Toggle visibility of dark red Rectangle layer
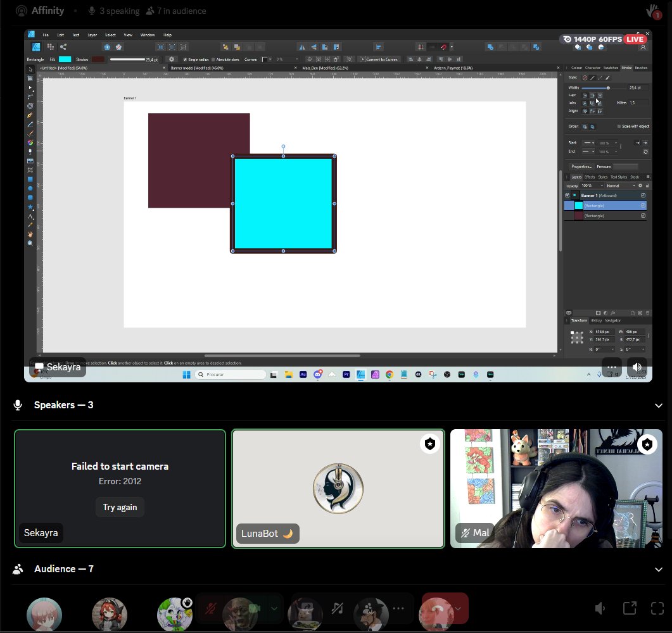 643,216
